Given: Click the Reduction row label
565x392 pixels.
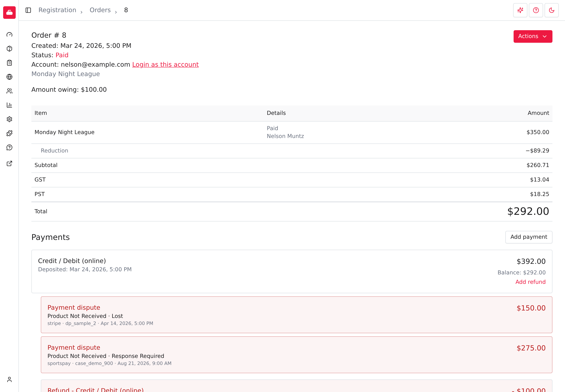Looking at the screenshot, I should click(54, 151).
